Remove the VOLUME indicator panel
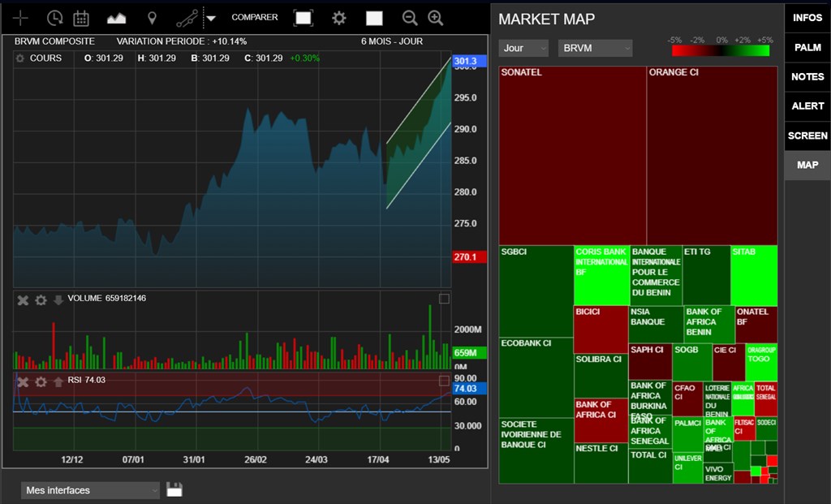This screenshot has height=504, width=831. coord(23,300)
